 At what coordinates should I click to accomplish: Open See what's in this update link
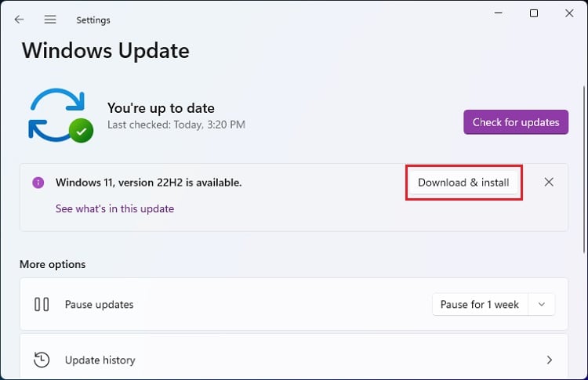click(114, 208)
